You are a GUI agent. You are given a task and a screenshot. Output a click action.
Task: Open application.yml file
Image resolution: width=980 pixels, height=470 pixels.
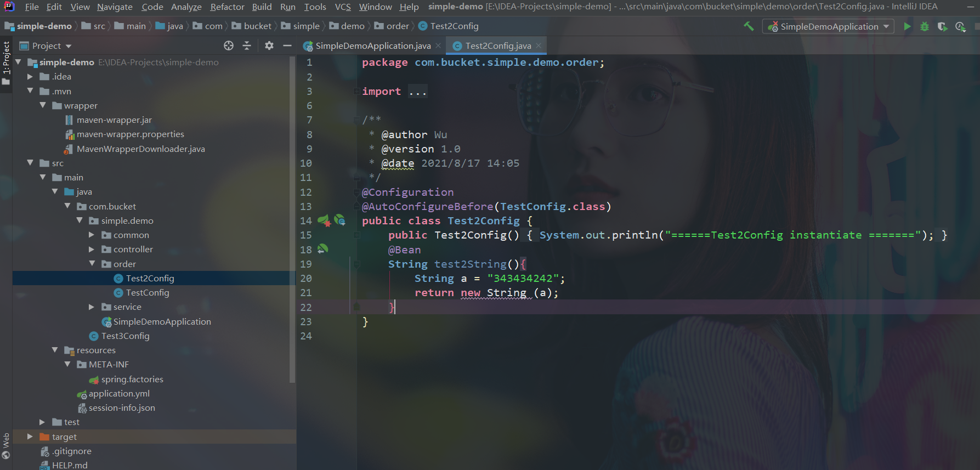(119, 393)
